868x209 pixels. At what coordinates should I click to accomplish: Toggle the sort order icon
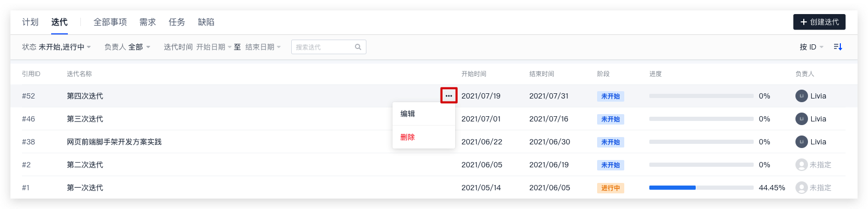838,47
